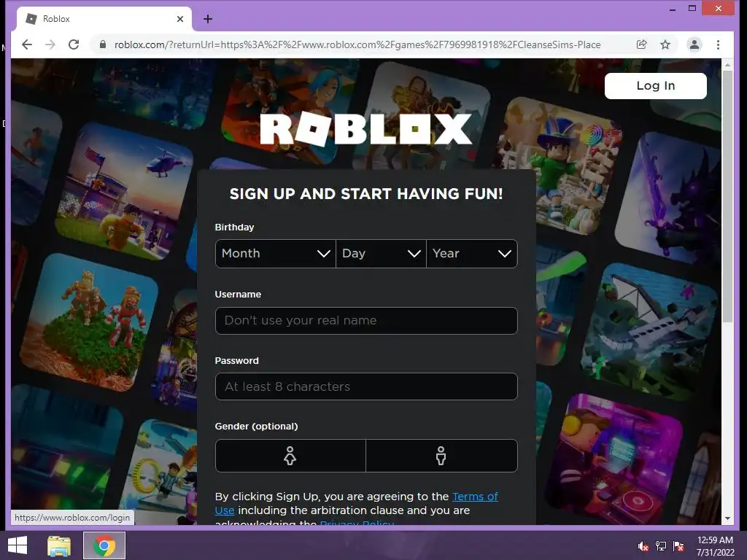Open File Explorer from the taskbar

59,545
